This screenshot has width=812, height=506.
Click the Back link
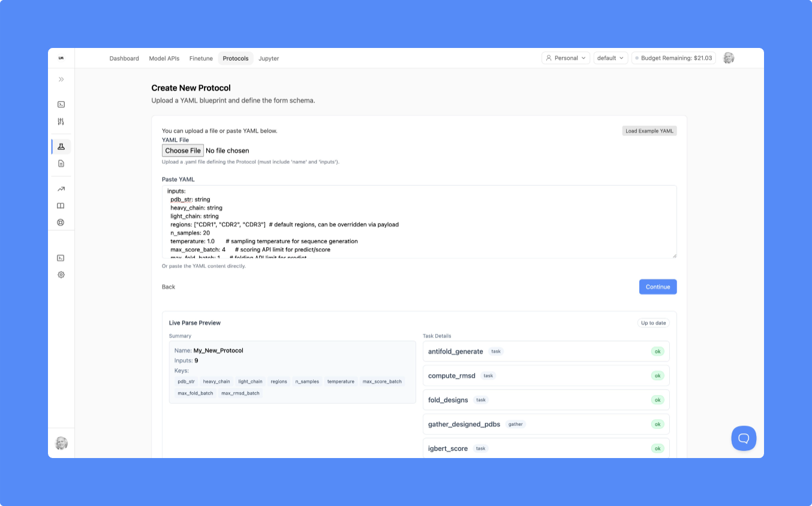tap(169, 287)
